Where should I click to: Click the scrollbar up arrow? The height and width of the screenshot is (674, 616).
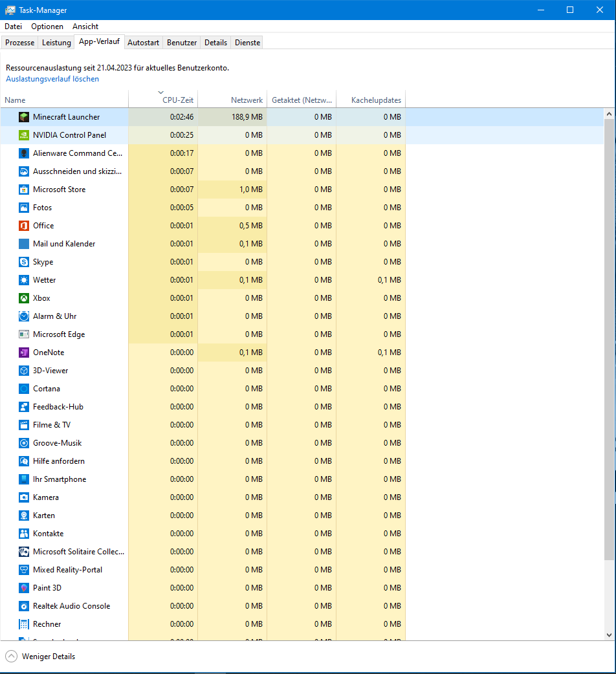(609, 114)
